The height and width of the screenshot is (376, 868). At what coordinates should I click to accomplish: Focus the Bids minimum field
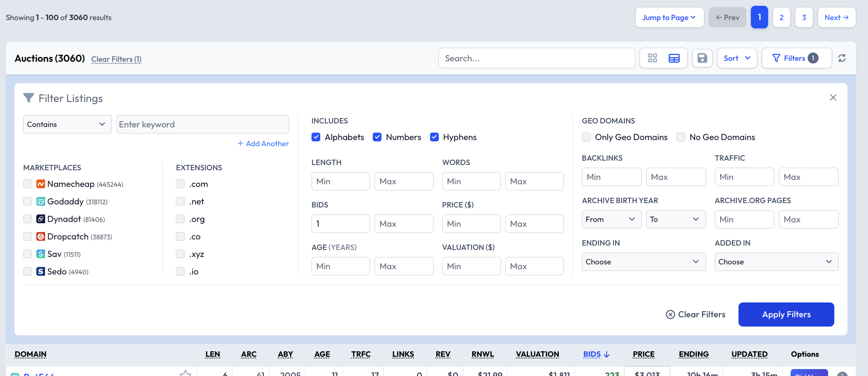341,224
